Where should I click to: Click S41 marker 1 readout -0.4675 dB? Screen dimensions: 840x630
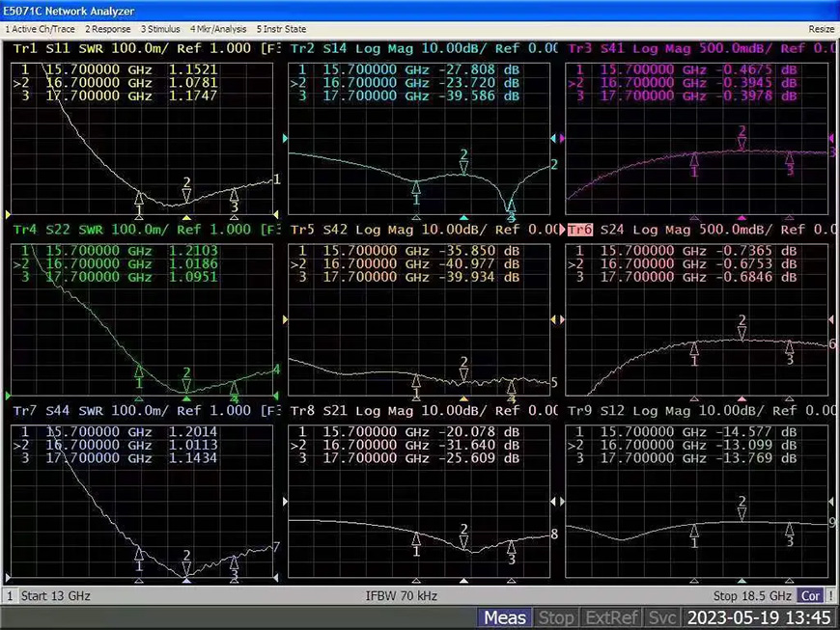(x=756, y=69)
